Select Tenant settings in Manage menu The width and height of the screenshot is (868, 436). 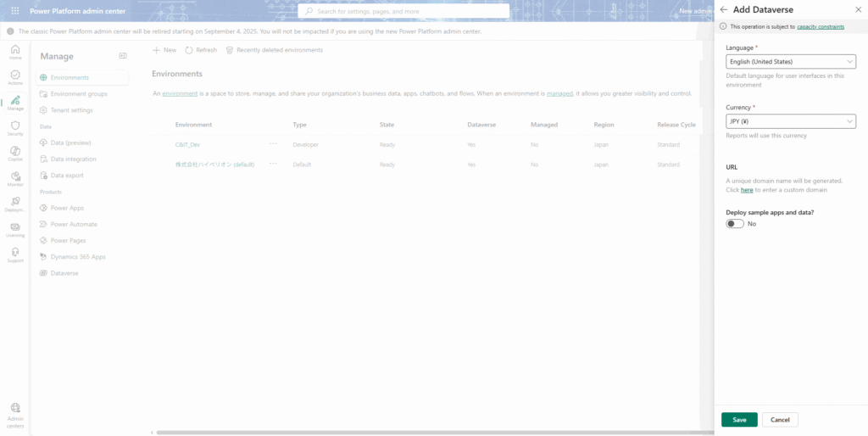pos(71,110)
